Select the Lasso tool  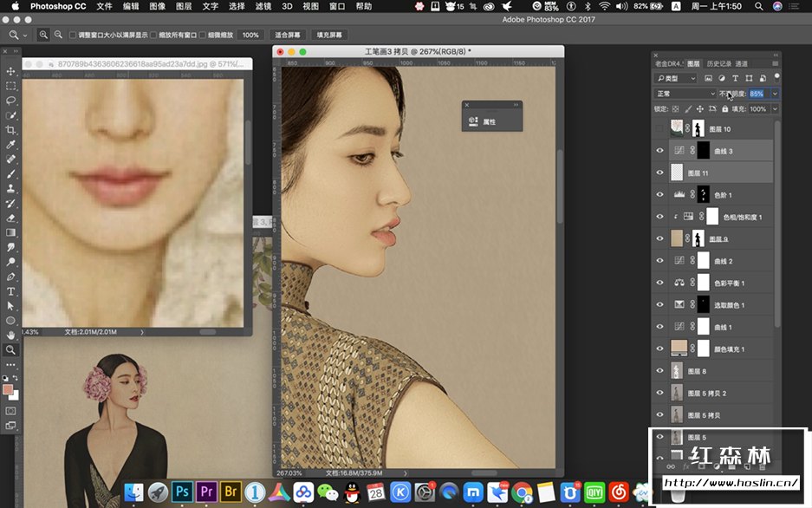coord(10,101)
